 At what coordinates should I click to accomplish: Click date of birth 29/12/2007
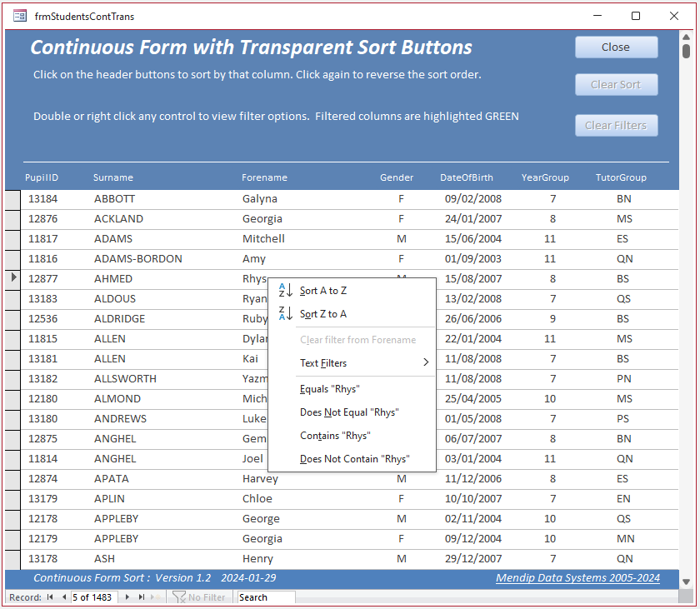pos(473,558)
